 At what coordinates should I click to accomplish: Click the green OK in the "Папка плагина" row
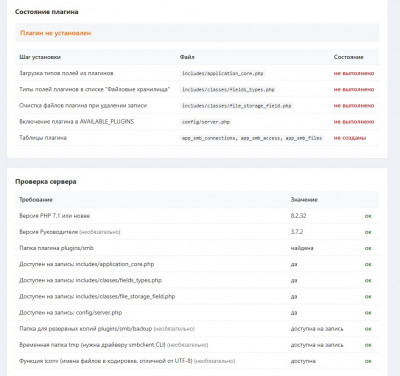pos(368,248)
